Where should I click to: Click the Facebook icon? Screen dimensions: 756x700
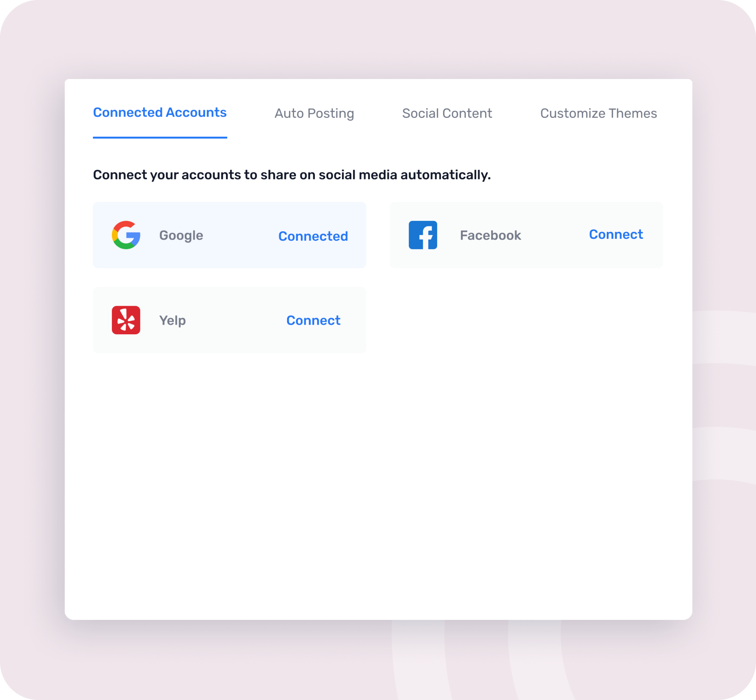(422, 234)
